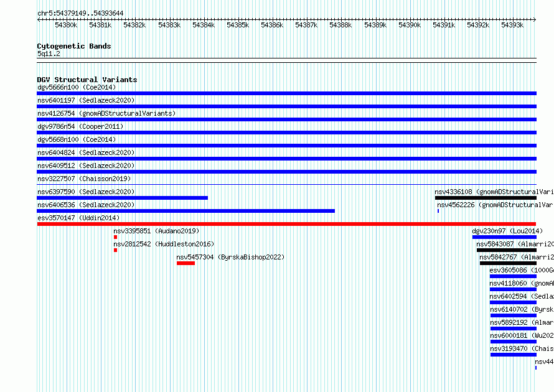Select nsv3193470 variant label

pyautogui.click(x=522, y=348)
